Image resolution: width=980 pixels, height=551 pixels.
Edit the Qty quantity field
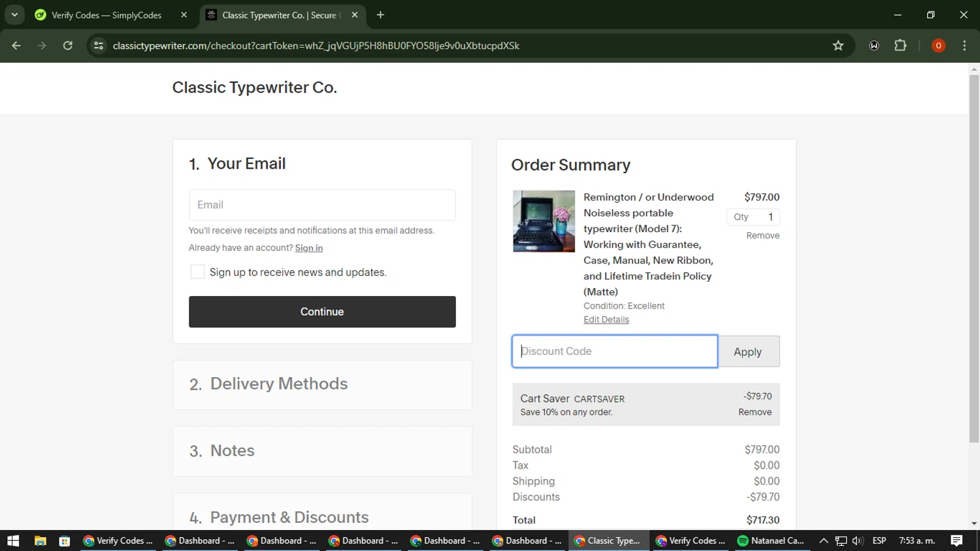[x=753, y=217]
